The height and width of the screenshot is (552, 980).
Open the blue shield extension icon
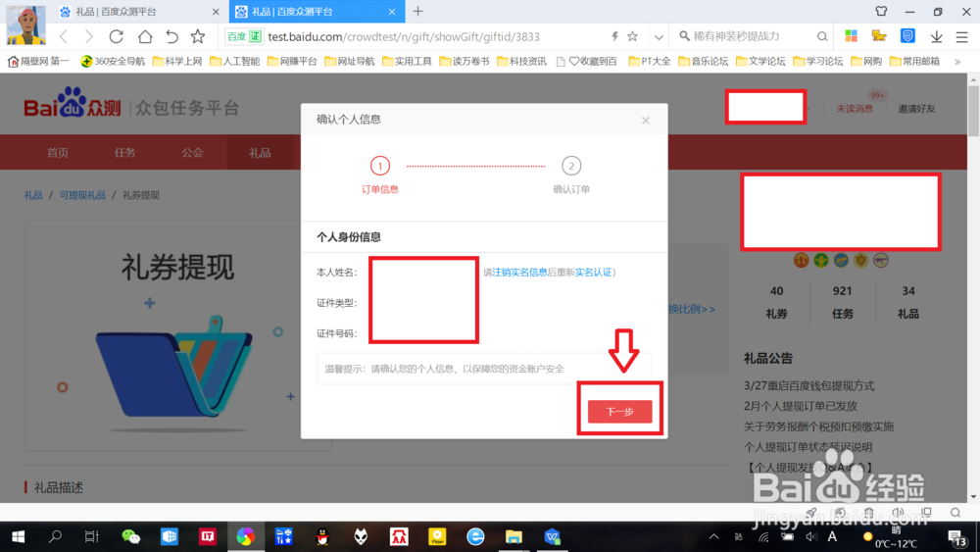tap(907, 36)
